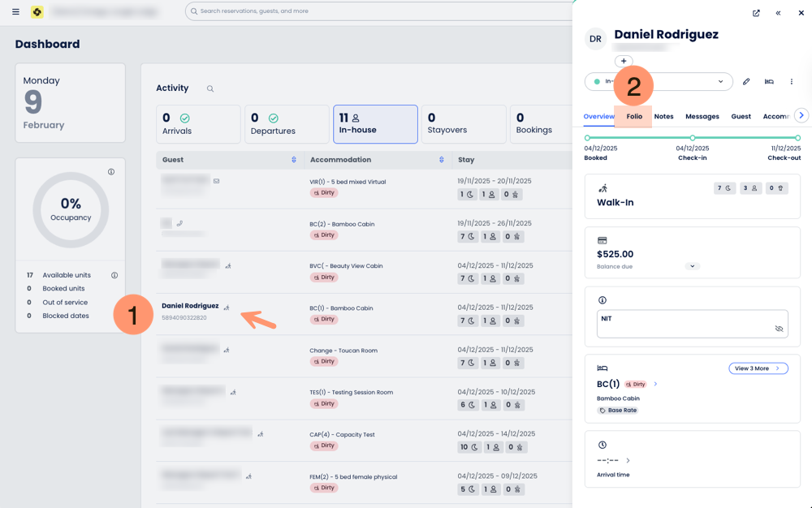Image resolution: width=812 pixels, height=508 pixels.
Task: Open the Messages tab
Action: (702, 117)
